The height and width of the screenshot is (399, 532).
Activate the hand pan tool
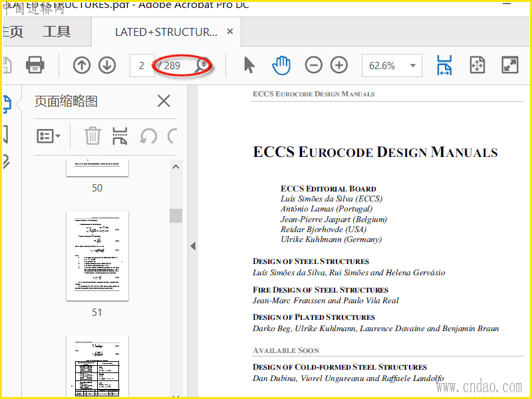(281, 65)
